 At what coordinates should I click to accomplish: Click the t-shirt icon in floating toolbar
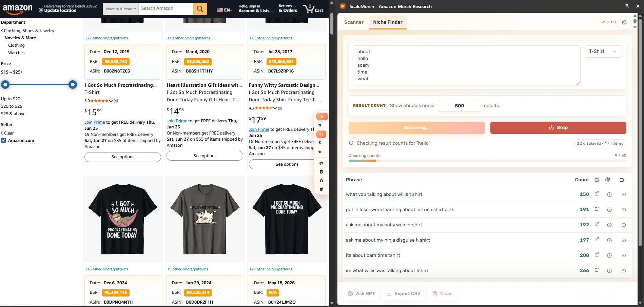(x=321, y=164)
